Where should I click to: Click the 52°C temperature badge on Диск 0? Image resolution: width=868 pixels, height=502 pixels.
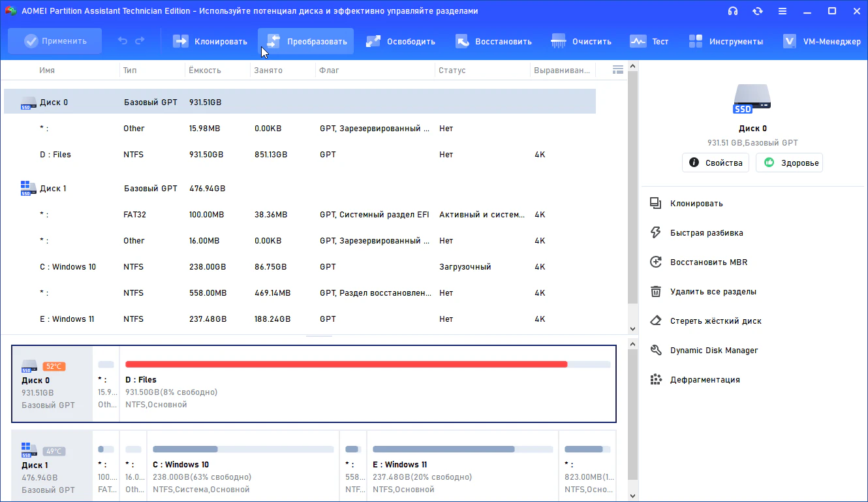click(x=54, y=366)
